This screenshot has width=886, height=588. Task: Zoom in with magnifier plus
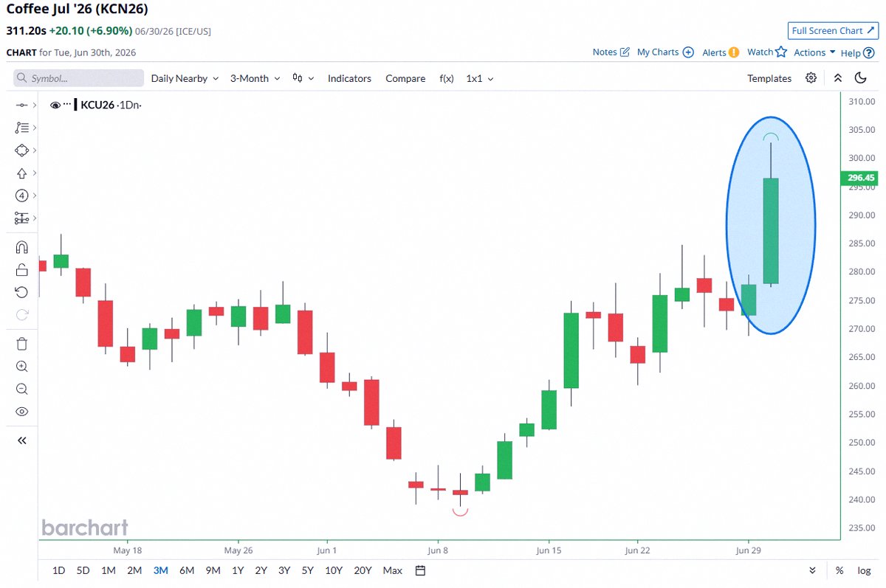(21, 366)
